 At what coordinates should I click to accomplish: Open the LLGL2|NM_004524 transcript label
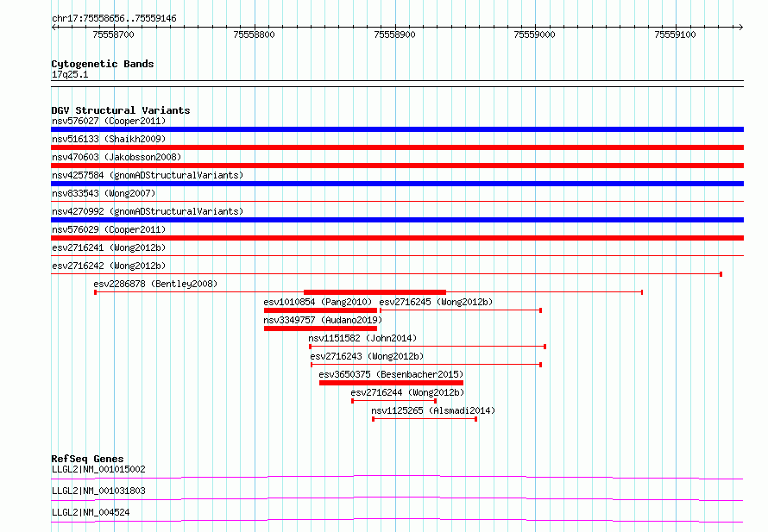tap(91, 512)
